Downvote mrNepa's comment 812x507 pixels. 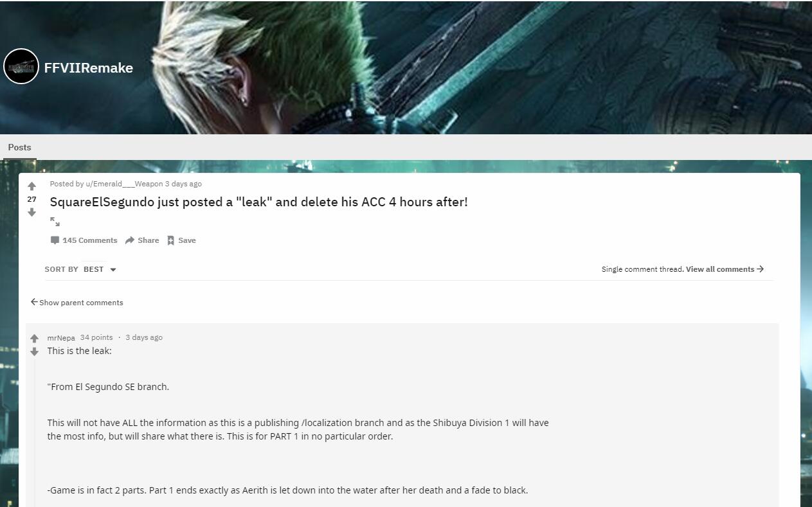(35, 351)
